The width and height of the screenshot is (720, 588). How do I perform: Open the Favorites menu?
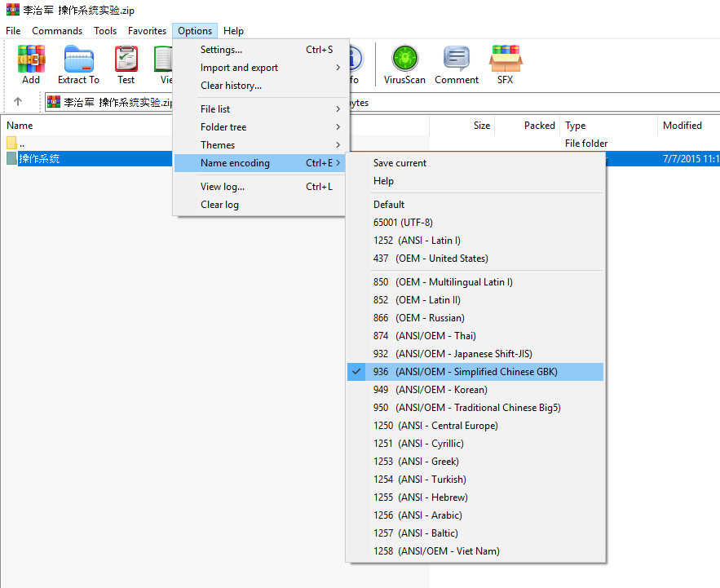tap(147, 31)
